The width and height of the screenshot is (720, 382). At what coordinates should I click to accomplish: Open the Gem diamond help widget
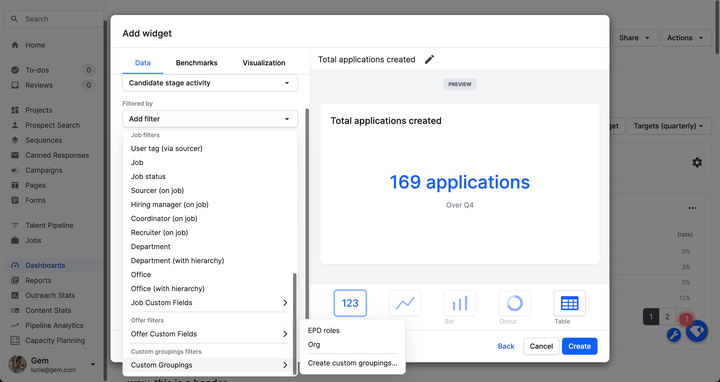click(697, 332)
